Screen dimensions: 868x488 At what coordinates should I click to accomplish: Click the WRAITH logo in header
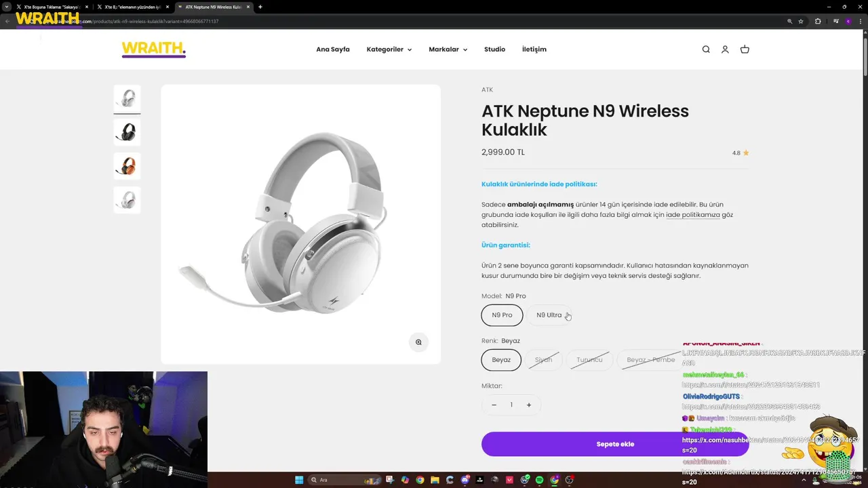coord(153,49)
